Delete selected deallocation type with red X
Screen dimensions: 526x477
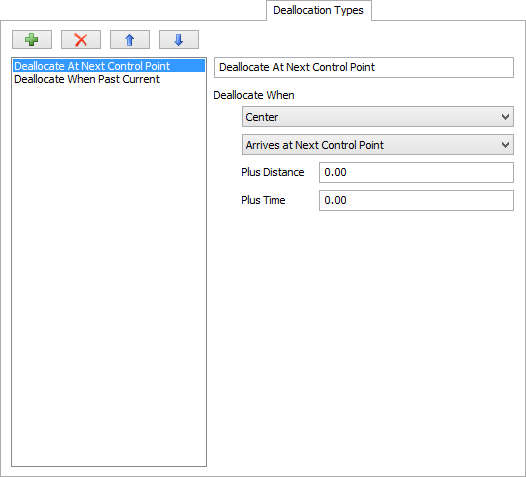point(81,40)
